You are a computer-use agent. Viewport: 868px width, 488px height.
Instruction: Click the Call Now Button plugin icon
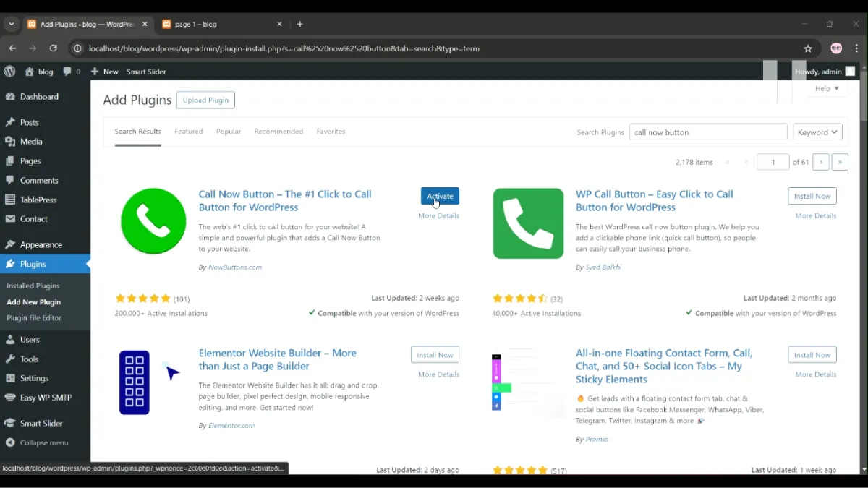point(153,221)
